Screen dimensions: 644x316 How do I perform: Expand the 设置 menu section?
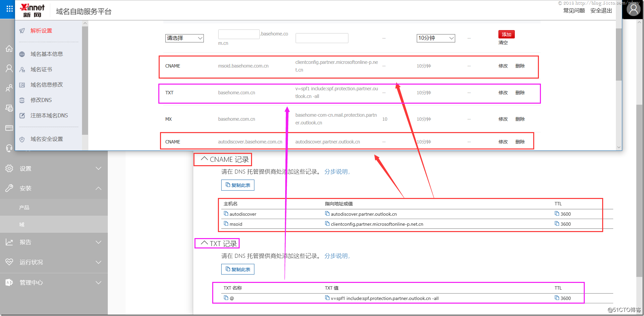point(98,168)
